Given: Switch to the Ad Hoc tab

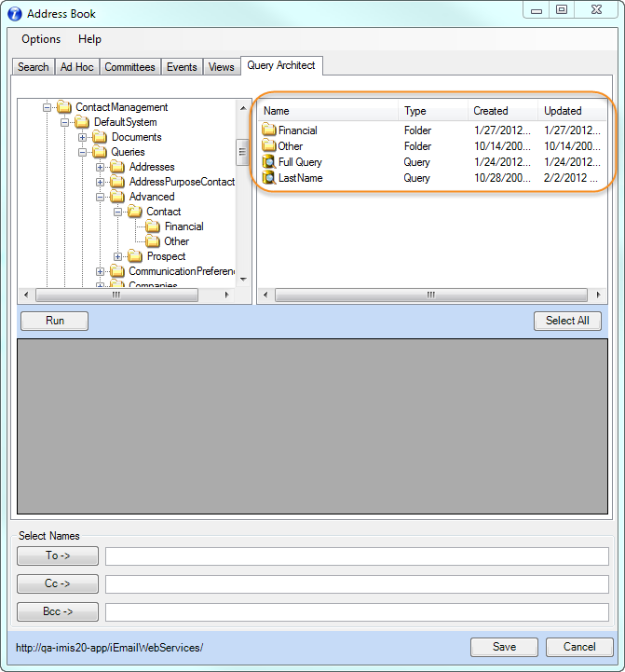Looking at the screenshot, I should pyautogui.click(x=76, y=67).
